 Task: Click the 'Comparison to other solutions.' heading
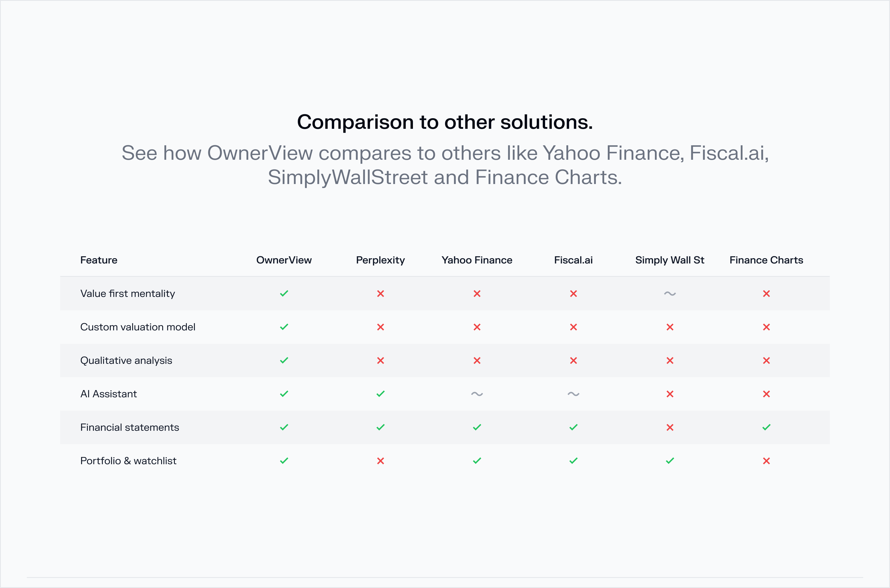(x=445, y=122)
